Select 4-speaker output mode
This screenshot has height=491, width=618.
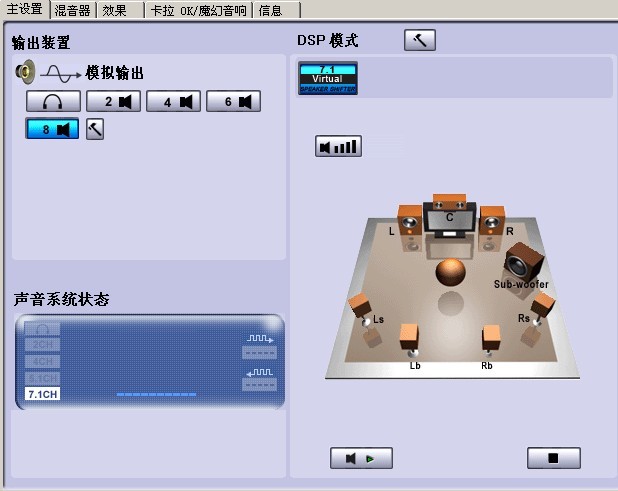[173, 101]
